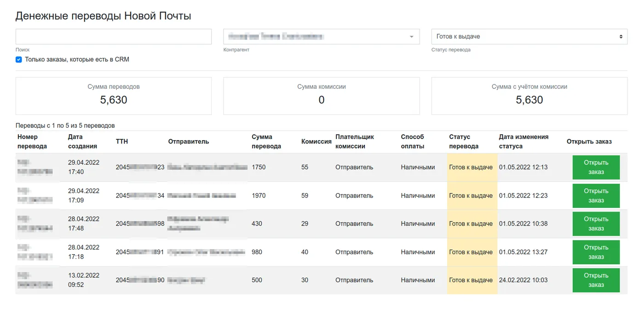This screenshot has height=313, width=644.
Task: Click status change date 01.05.2022 12:13
Action: click(x=523, y=167)
